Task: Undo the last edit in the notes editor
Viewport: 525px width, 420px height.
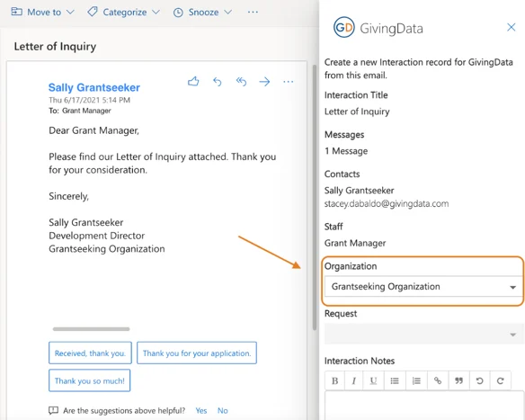Action: 479,380
